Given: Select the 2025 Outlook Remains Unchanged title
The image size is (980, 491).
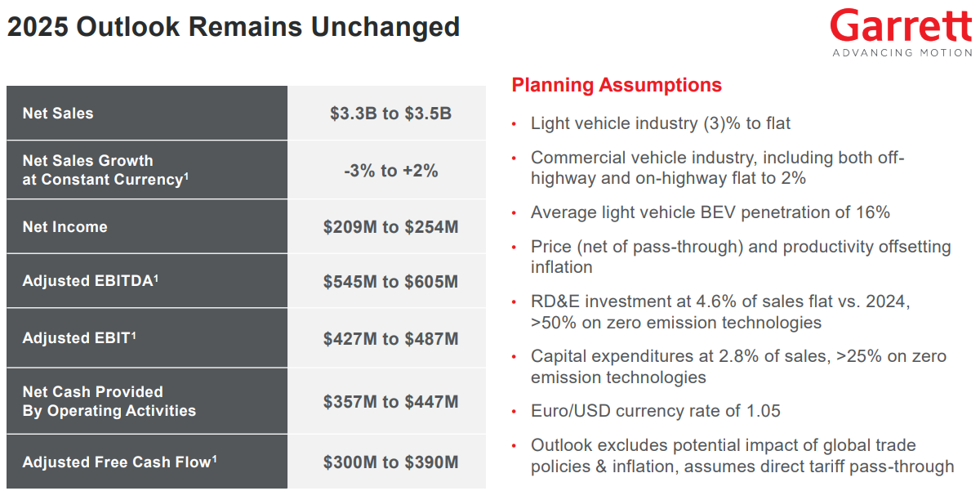Looking at the screenshot, I should [234, 27].
